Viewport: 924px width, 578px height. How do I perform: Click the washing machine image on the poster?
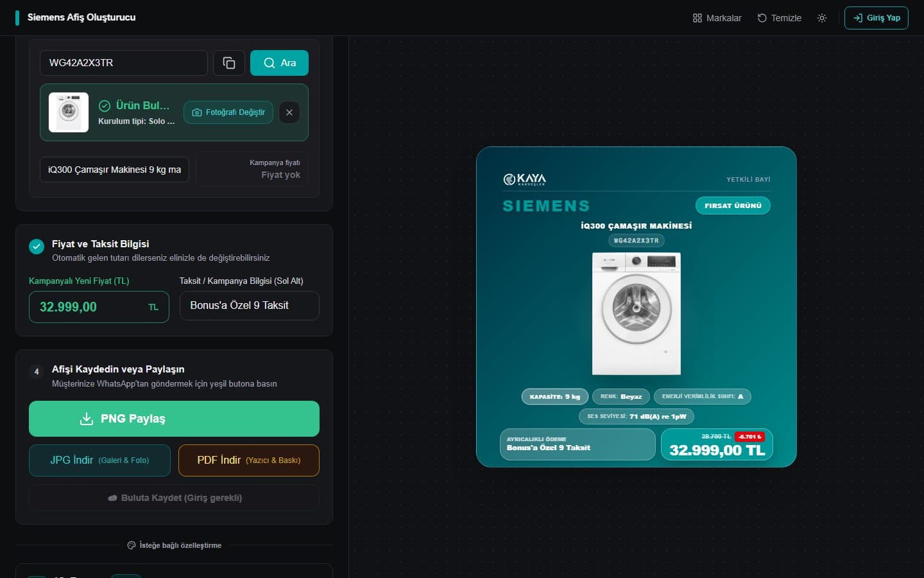[637, 313]
